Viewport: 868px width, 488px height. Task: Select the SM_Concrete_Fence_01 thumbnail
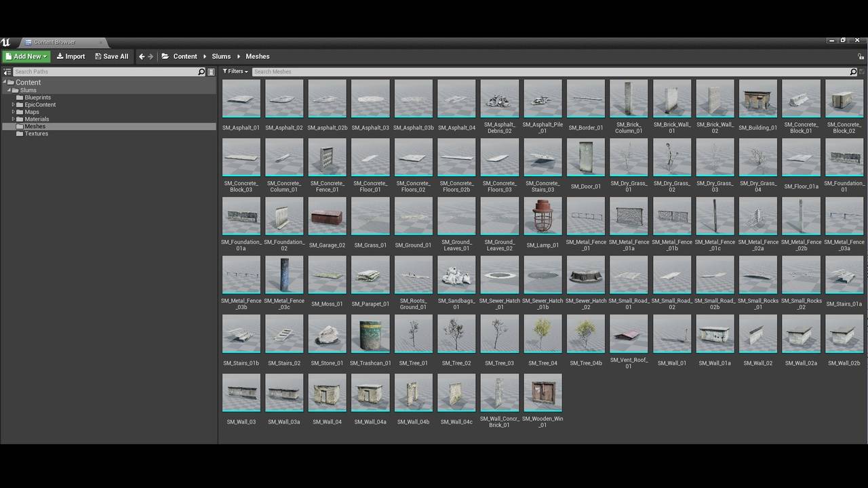(x=327, y=158)
